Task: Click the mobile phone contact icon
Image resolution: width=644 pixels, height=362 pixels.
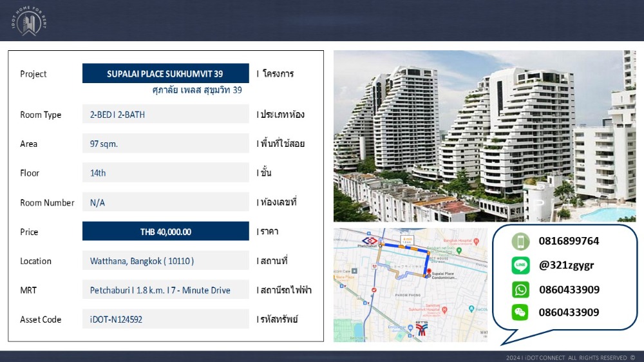Action: 520,242
